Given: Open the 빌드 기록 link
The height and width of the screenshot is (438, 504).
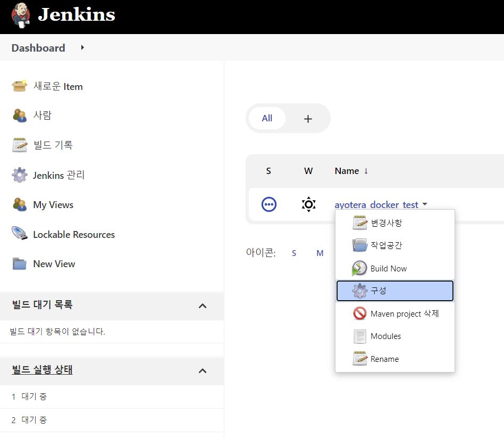Looking at the screenshot, I should 53,145.
